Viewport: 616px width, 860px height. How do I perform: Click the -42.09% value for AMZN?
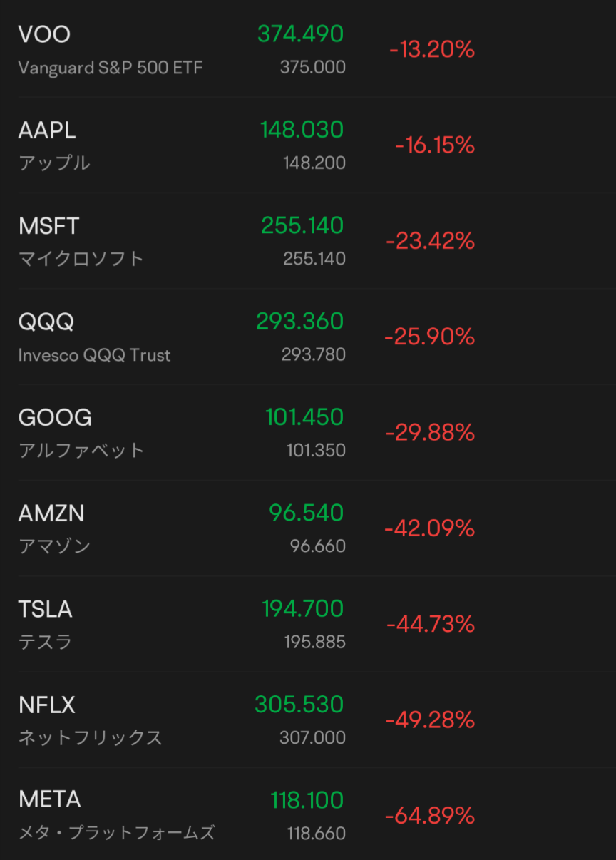pos(430,528)
